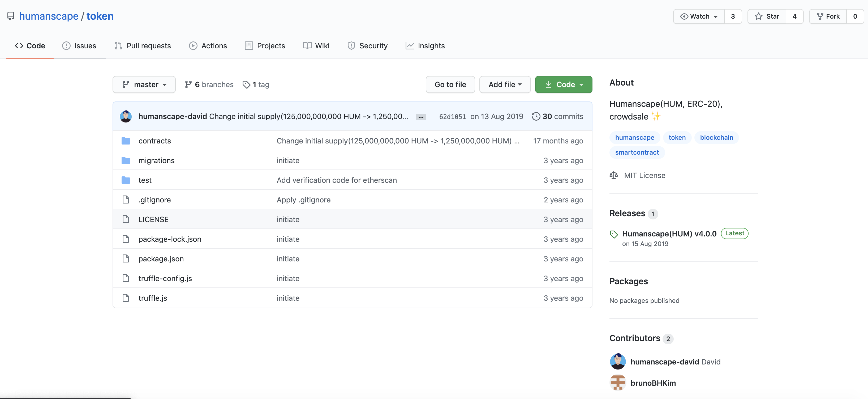Click the repository book icon beside humanscape
Image resolution: width=868 pixels, height=399 pixels.
11,16
